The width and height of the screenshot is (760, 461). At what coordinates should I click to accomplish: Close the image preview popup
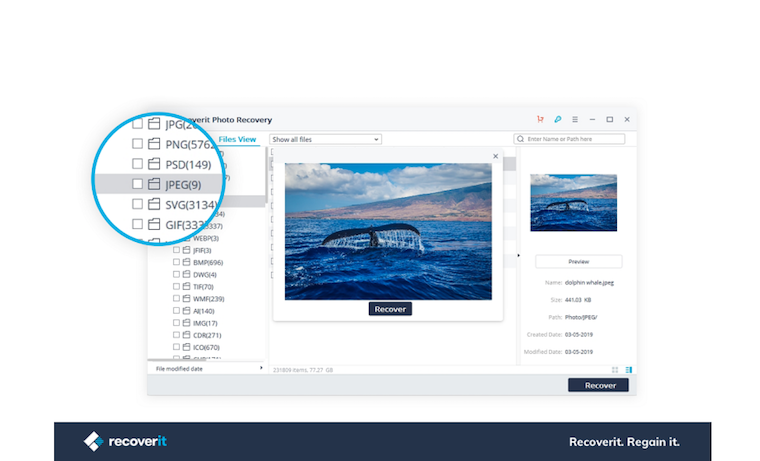(x=495, y=156)
